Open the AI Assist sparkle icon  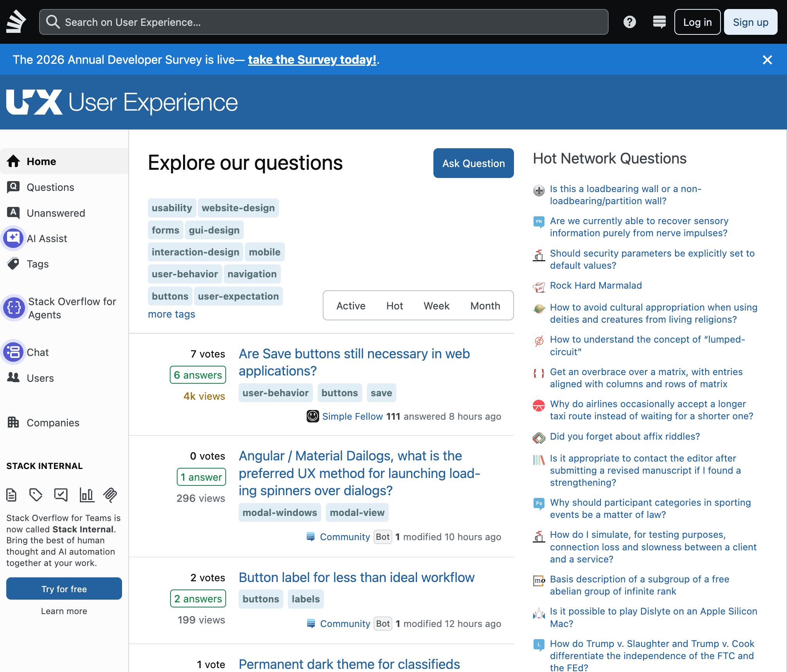[13, 238]
